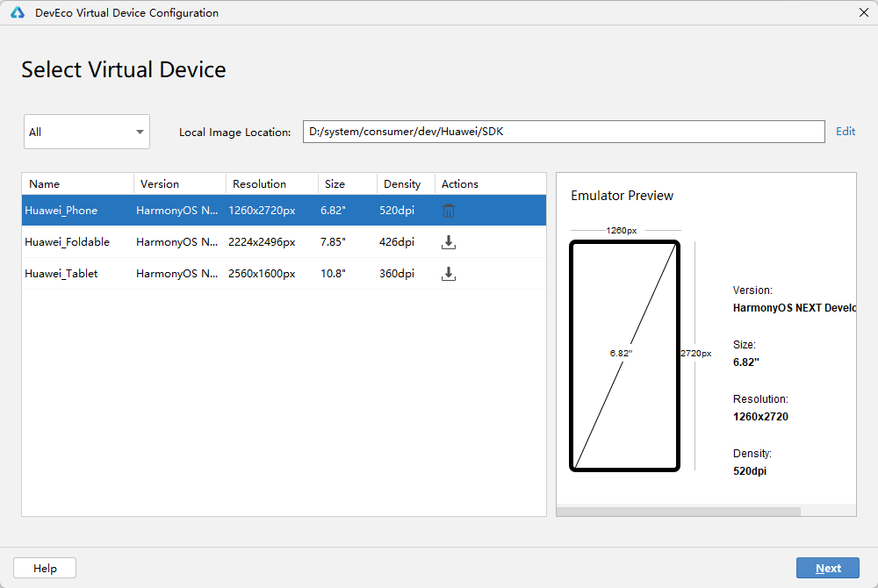878x588 pixels.
Task: Click the 520dpi cell in device table
Action: click(x=397, y=211)
